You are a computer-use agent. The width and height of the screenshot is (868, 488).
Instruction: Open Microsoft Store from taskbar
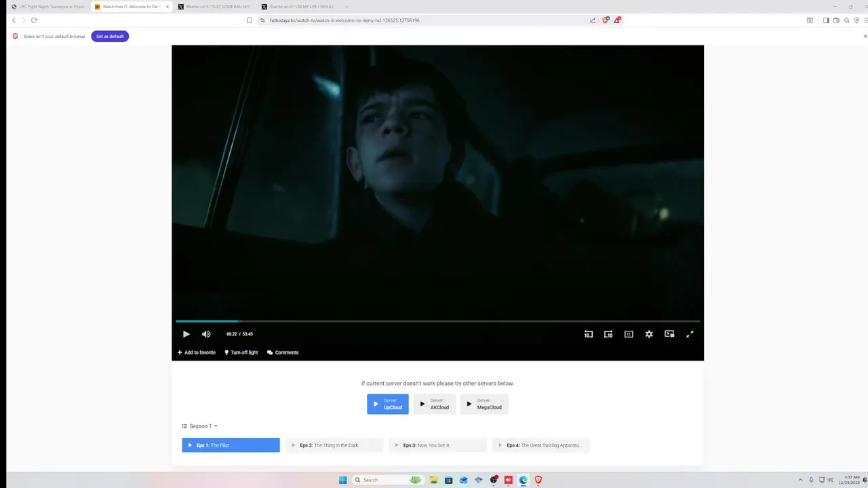tap(449, 480)
